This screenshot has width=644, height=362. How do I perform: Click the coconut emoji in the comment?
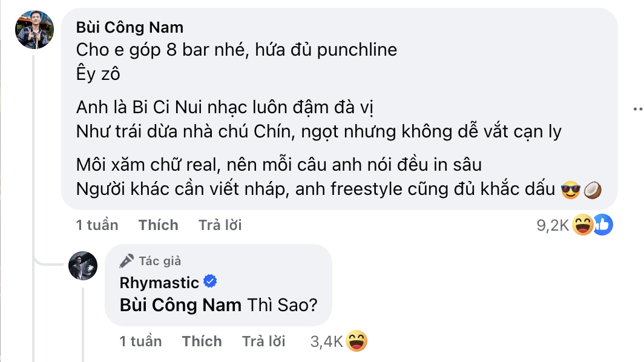pyautogui.click(x=591, y=190)
